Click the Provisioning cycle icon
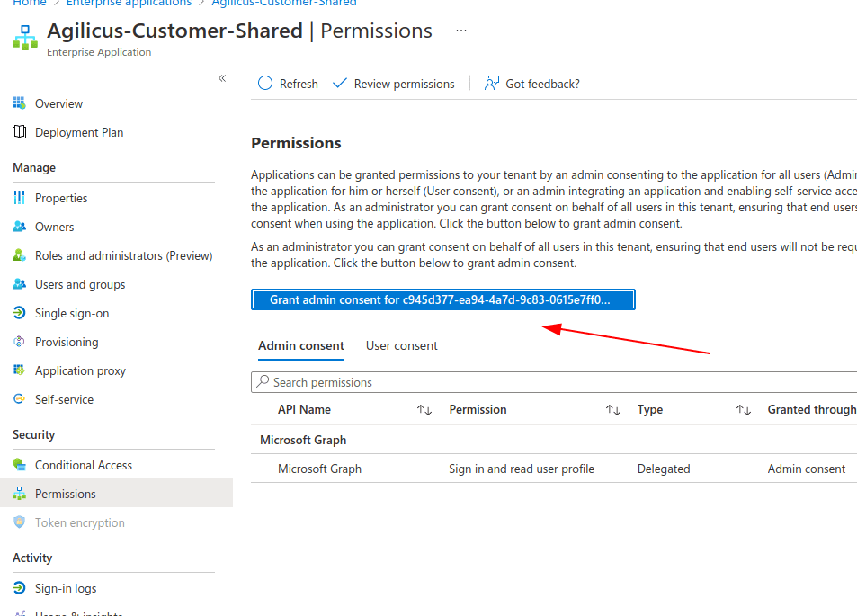Screen dimensions: 857x616 (19, 342)
